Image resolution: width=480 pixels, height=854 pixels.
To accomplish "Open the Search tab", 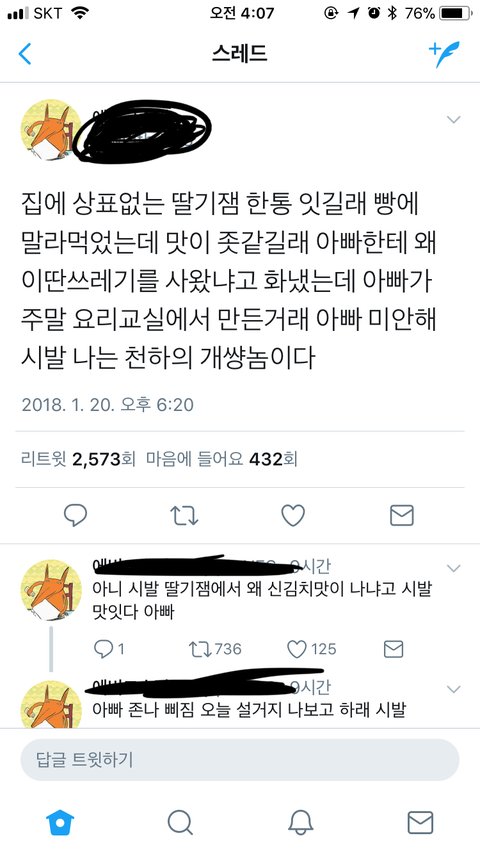I will point(180,822).
